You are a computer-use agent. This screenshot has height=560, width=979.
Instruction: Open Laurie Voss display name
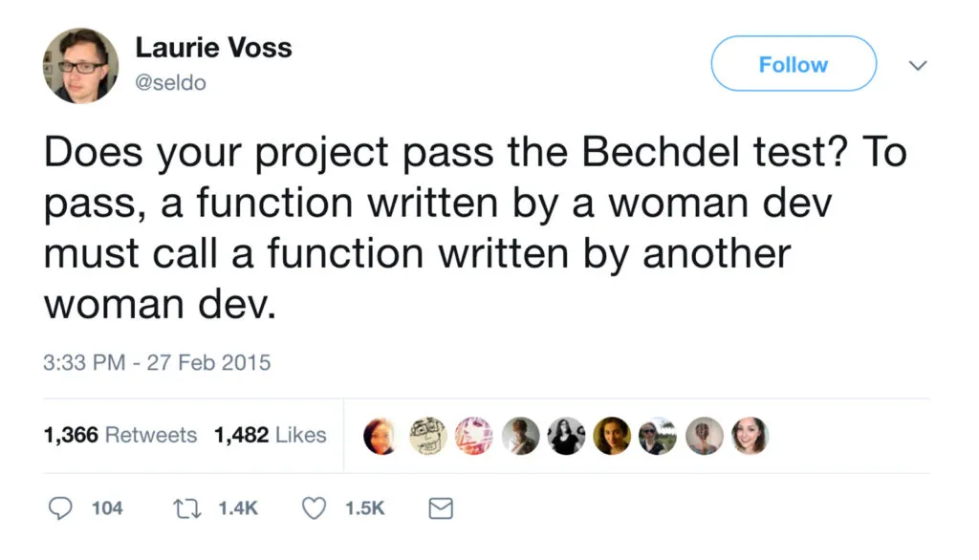tap(214, 47)
